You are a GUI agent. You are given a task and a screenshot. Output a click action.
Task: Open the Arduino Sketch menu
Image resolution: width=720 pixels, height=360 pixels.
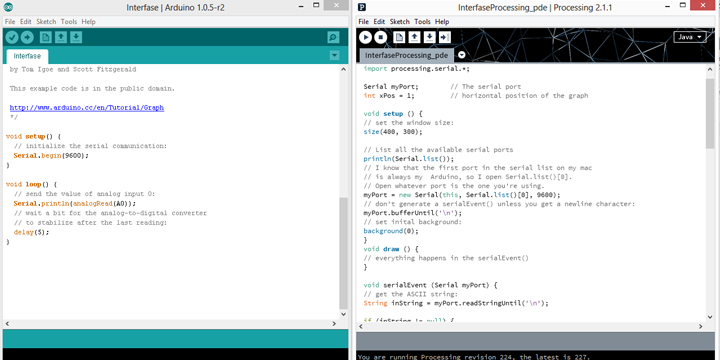tap(46, 22)
